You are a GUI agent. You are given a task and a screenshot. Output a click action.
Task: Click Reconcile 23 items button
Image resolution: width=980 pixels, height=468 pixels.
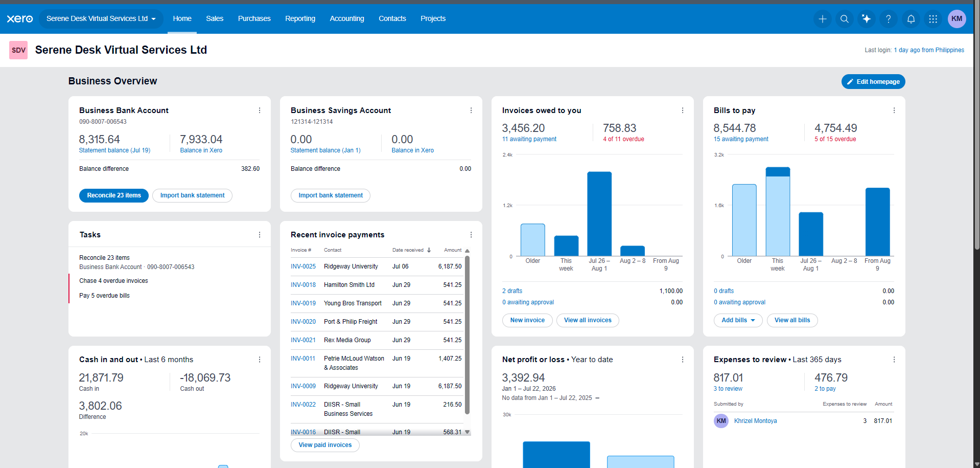point(114,195)
